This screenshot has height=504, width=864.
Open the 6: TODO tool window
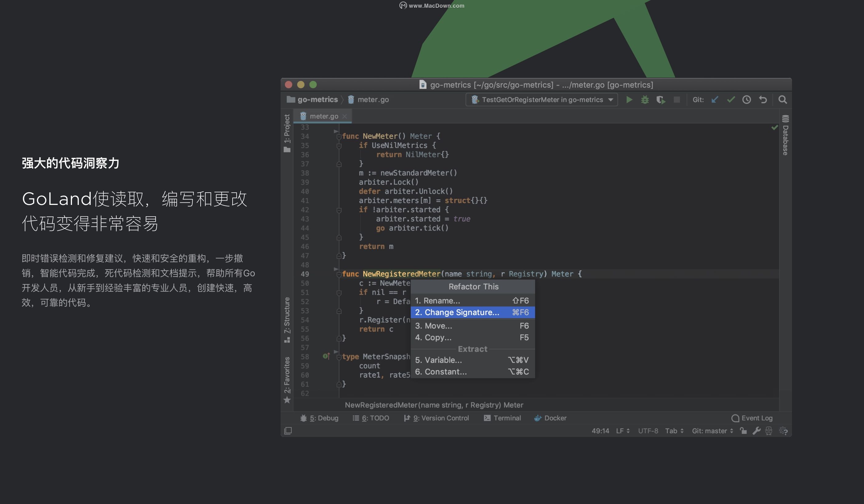point(371,418)
